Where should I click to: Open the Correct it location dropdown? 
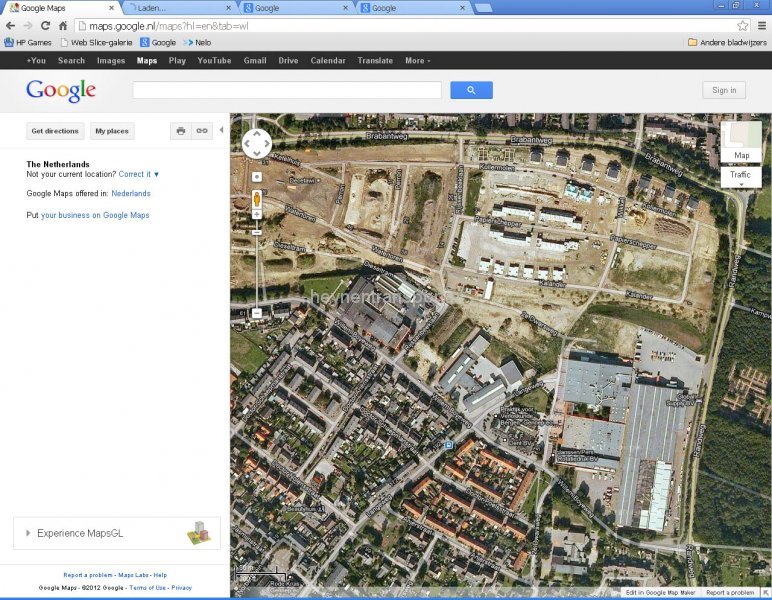139,174
